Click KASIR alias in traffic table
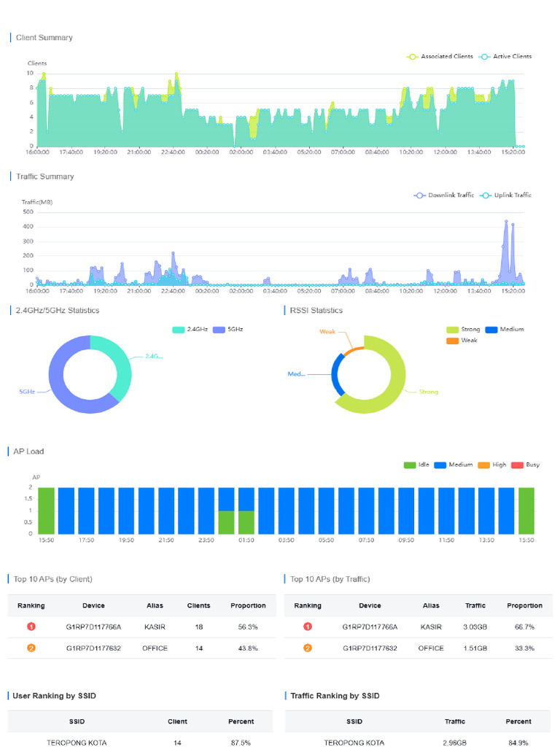 tap(431, 627)
